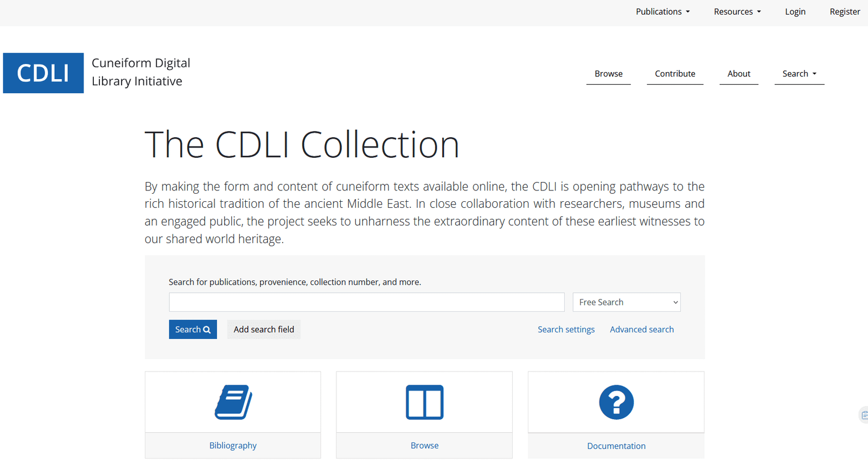Click the heading "The CDLI Collection"
The image size is (868, 461).
click(x=302, y=145)
